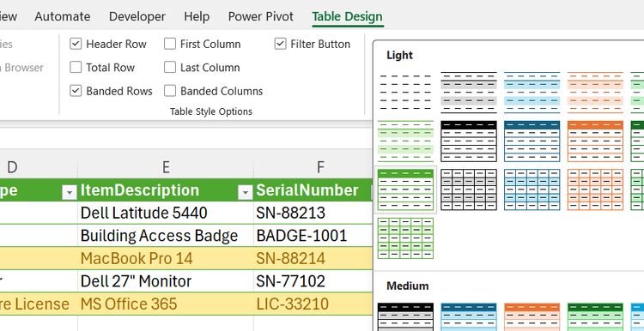The image size is (644, 331).
Task: Select the Dell Latitude 5440 cell
Action: click(166, 213)
